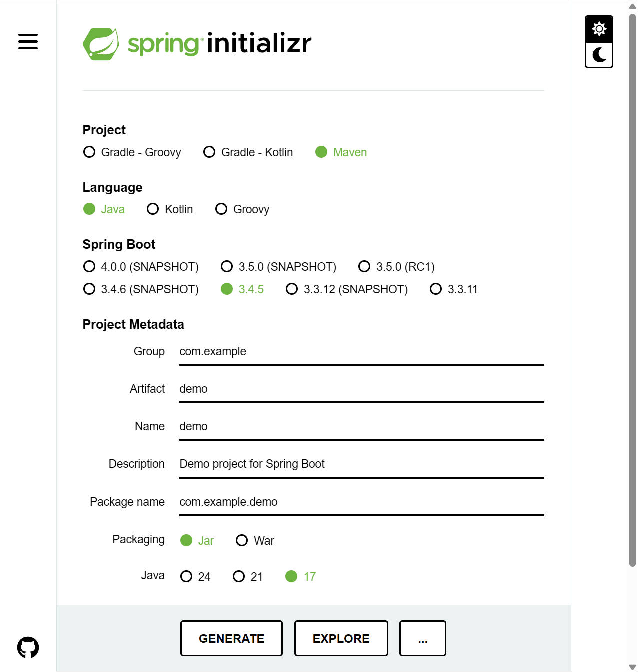Select Gradle - Kotlin project type
Screen dimensions: 638x672
pos(248,152)
